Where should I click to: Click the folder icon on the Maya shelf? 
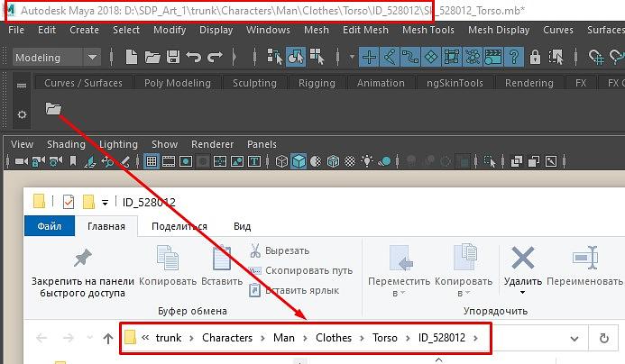[x=53, y=108]
